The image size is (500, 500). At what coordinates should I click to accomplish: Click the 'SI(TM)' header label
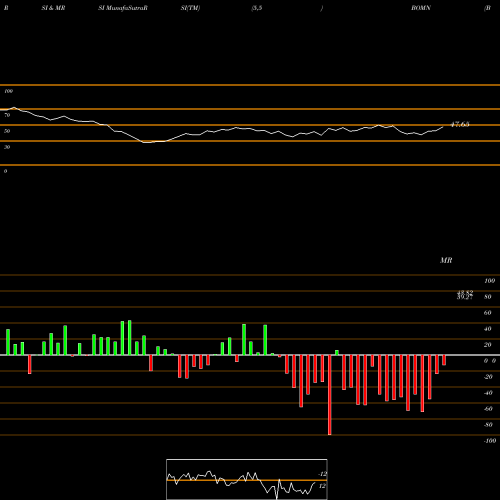(x=190, y=8)
